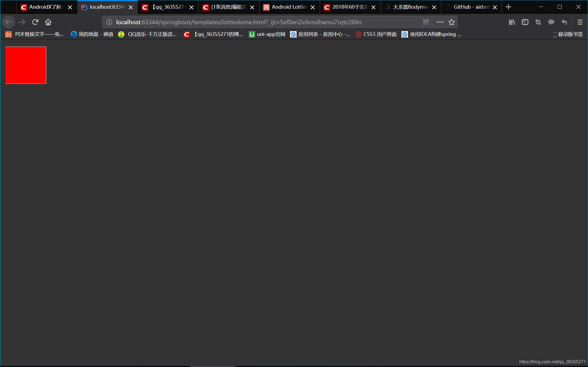The height and width of the screenshot is (367, 588).
Task: Open the QR code icon in address bar
Action: click(426, 22)
